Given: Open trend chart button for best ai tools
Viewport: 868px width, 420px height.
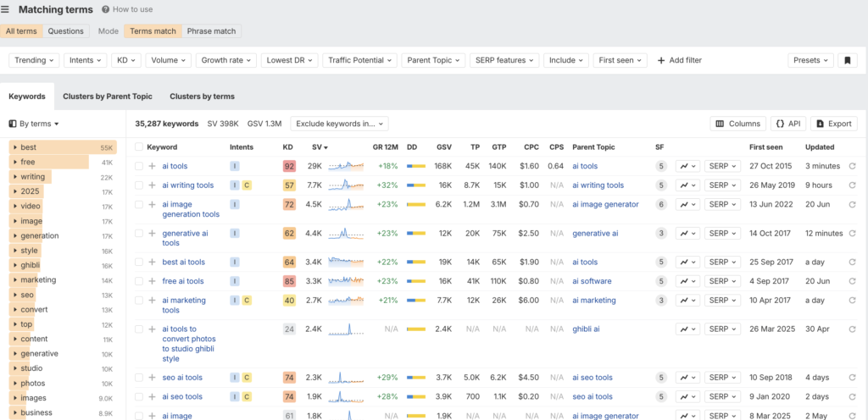Looking at the screenshot, I should [x=688, y=262].
